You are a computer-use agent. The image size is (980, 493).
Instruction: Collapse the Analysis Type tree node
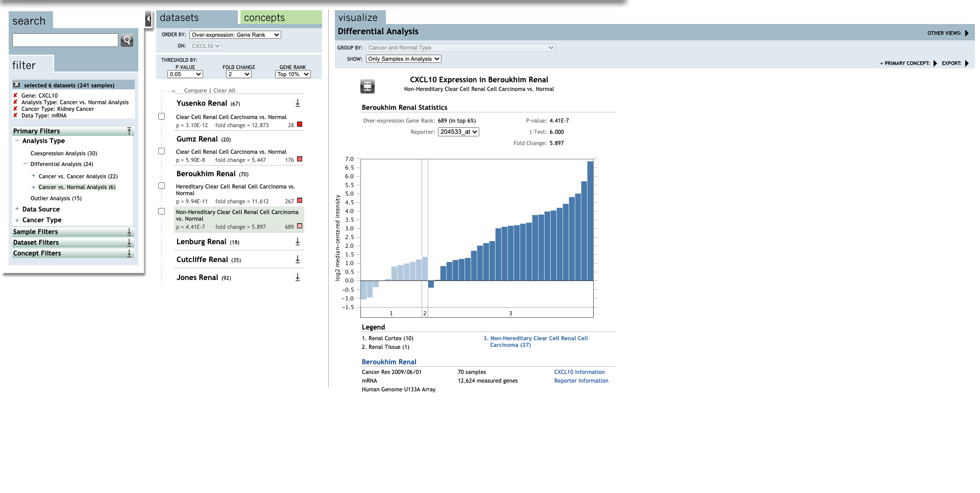(x=17, y=140)
